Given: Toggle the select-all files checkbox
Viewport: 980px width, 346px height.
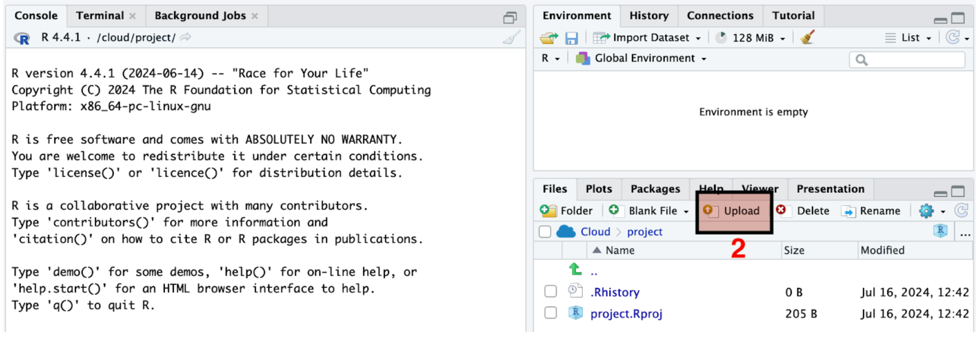Looking at the screenshot, I should pyautogui.click(x=544, y=232).
